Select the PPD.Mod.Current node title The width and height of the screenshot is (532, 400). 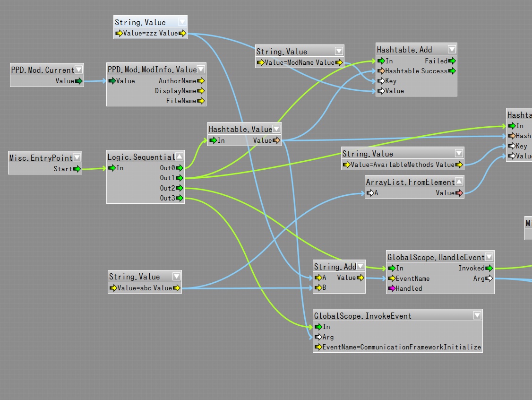click(43, 70)
